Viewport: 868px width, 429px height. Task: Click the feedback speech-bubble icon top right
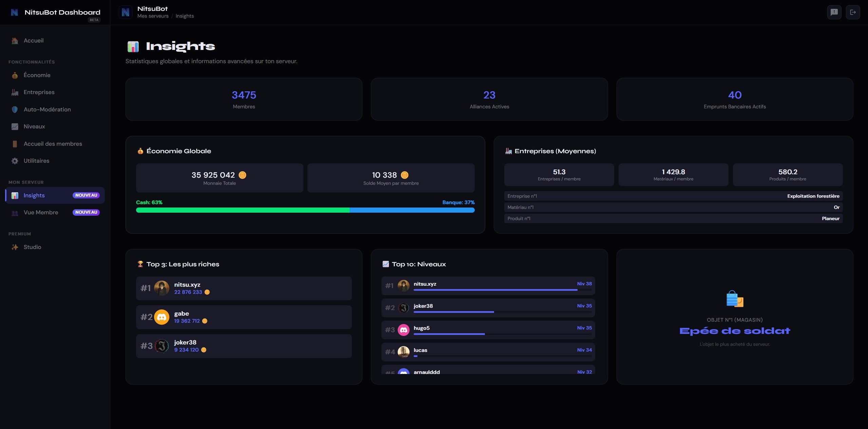(834, 12)
